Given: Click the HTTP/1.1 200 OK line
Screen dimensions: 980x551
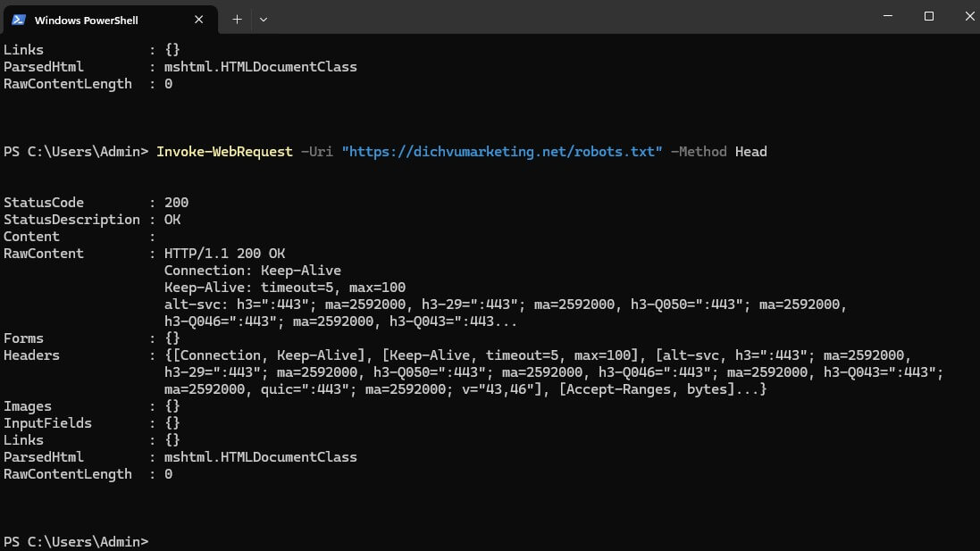Looking at the screenshot, I should click(224, 254).
